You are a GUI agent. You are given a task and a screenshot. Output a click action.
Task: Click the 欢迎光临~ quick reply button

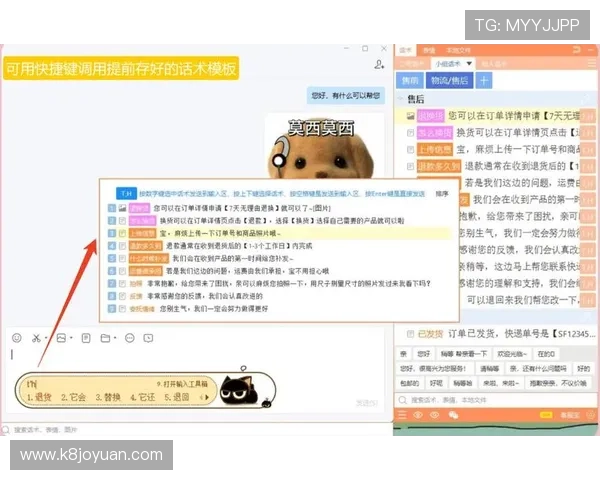click(x=509, y=352)
